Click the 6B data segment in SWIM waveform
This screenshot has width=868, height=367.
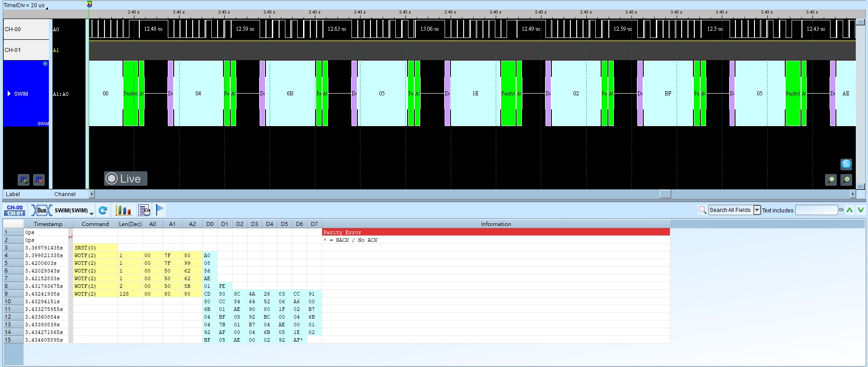(290, 94)
